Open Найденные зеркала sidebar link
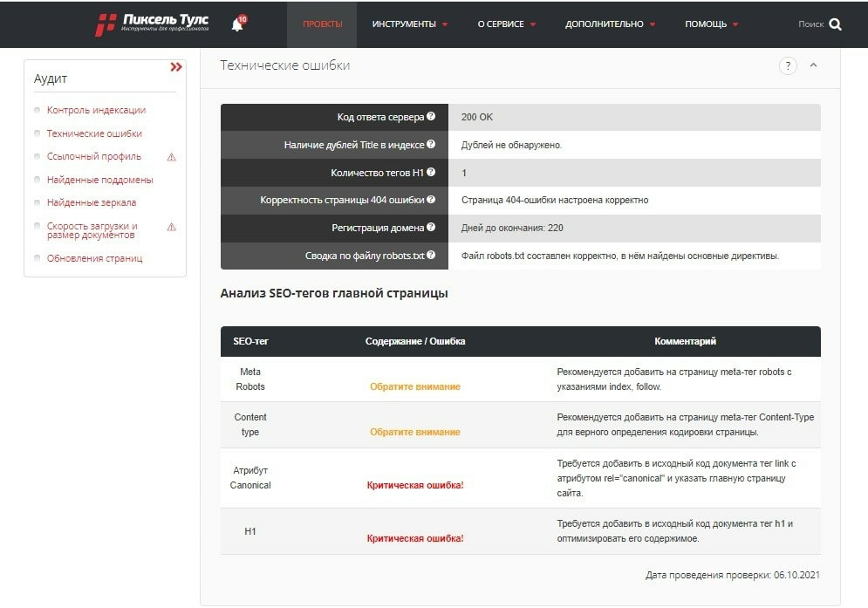868x608 pixels. pos(91,202)
